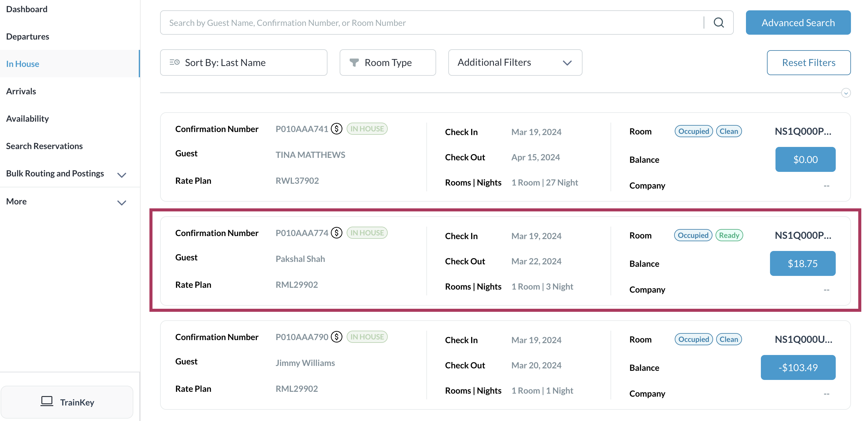Click the TrainKey laptop icon
The width and height of the screenshot is (868, 421).
coord(47,402)
